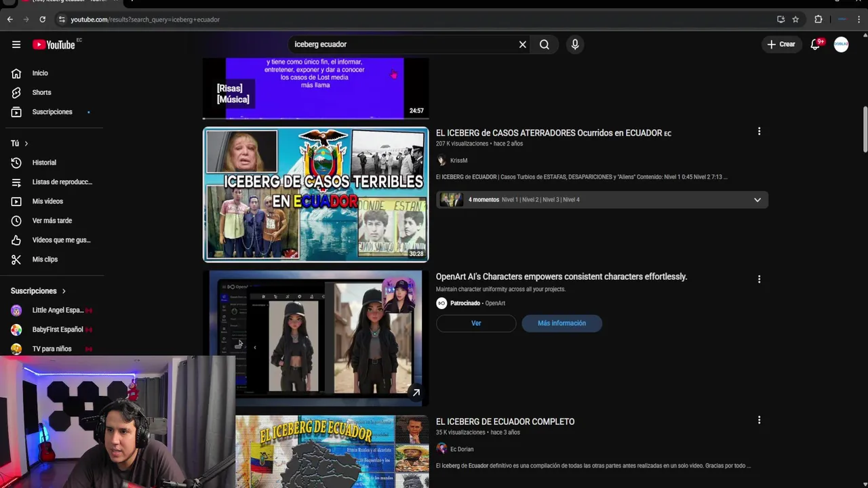Open options menu for the OpenArt ad
Image resolution: width=868 pixels, height=488 pixels.
(759, 279)
